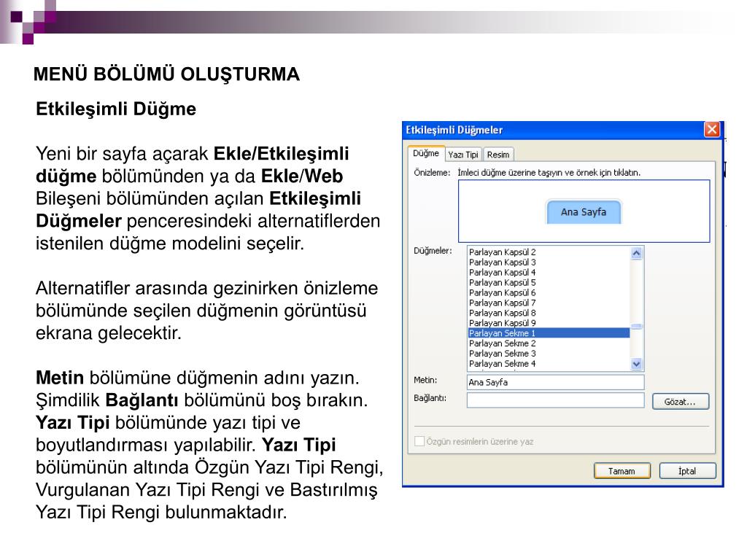Screen dimensions: 747x560
Task: Select Parlayan Kapsül 3 in list
Action: click(549, 262)
